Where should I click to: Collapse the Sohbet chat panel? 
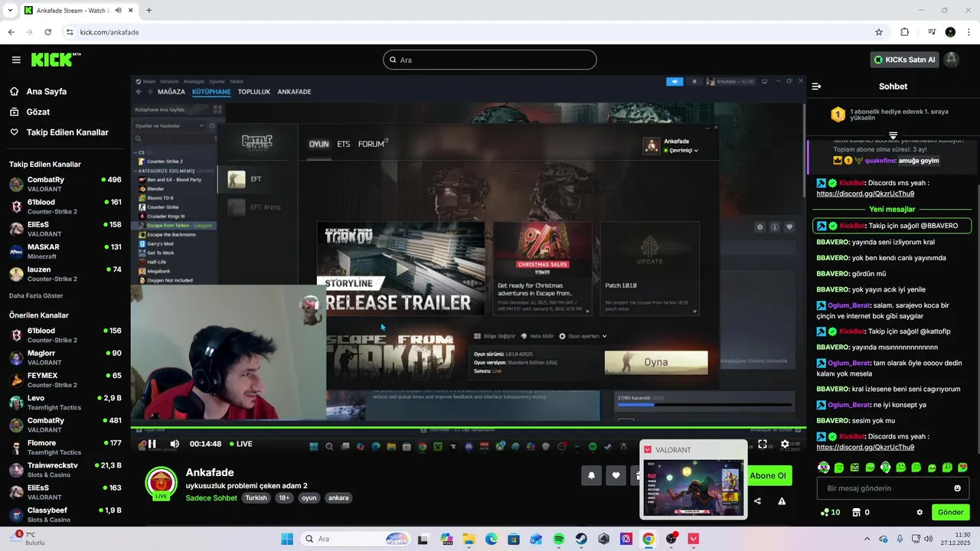pyautogui.click(x=817, y=86)
